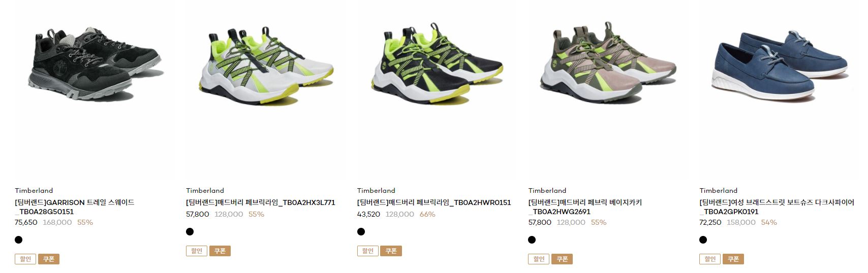Click 할인 badge under navy boat shoes
The image size is (868, 273).
710,259
